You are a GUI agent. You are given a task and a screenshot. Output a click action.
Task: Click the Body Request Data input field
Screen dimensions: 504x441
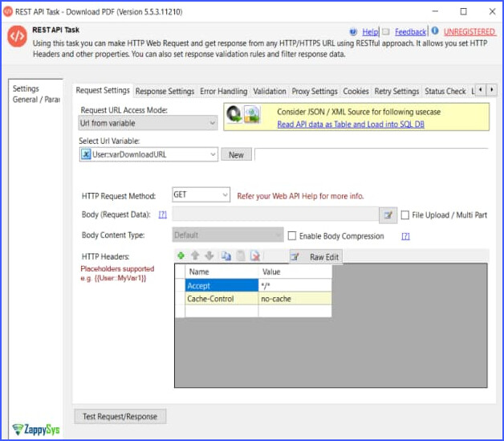275,214
